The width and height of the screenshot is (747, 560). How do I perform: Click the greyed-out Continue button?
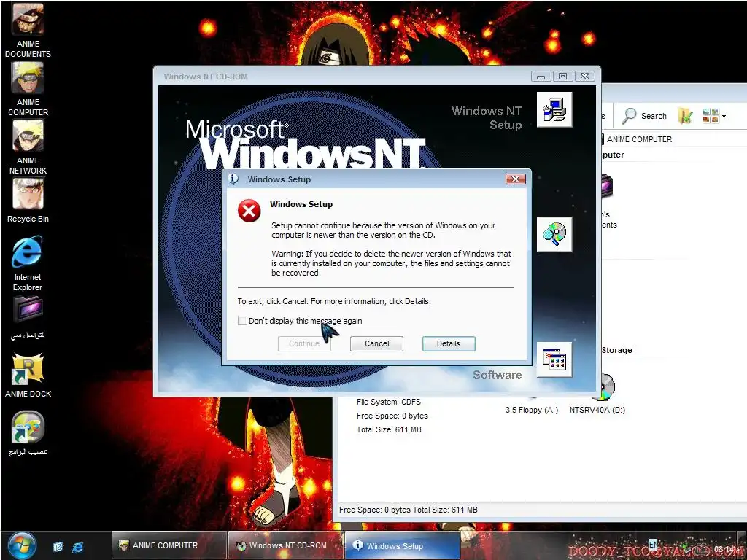[304, 344]
